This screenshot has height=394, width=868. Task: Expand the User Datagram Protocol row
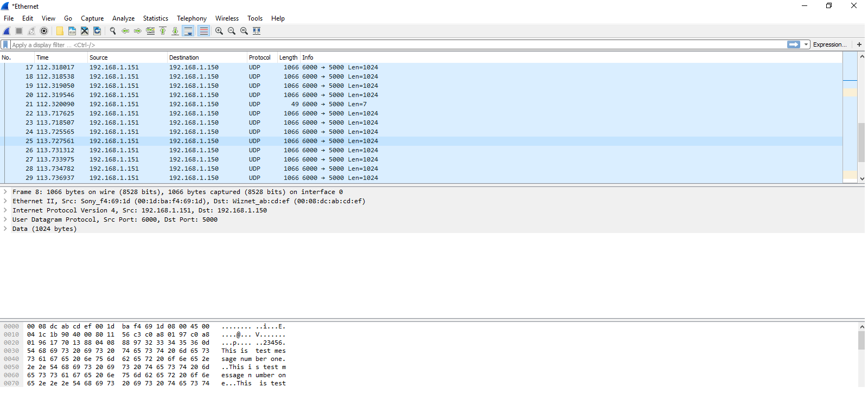pyautogui.click(x=5, y=219)
